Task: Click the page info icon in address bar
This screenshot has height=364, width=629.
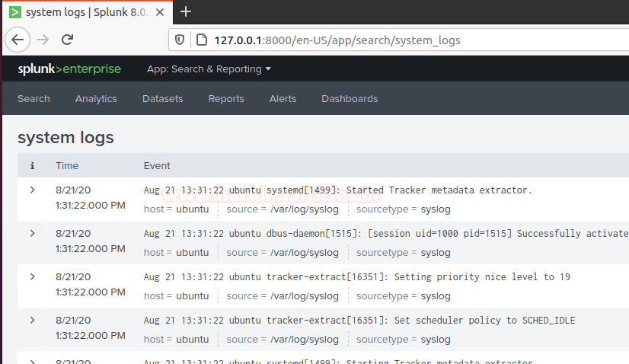Action: click(x=201, y=40)
